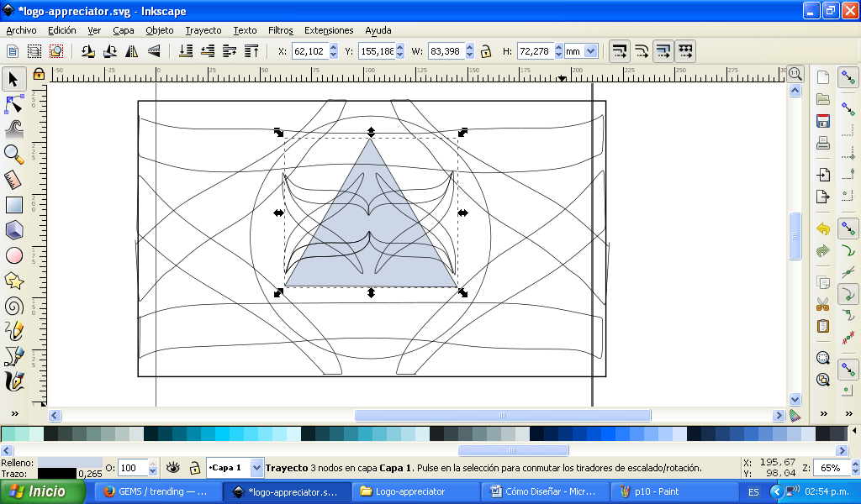Lower selection to bottom

(x=186, y=51)
